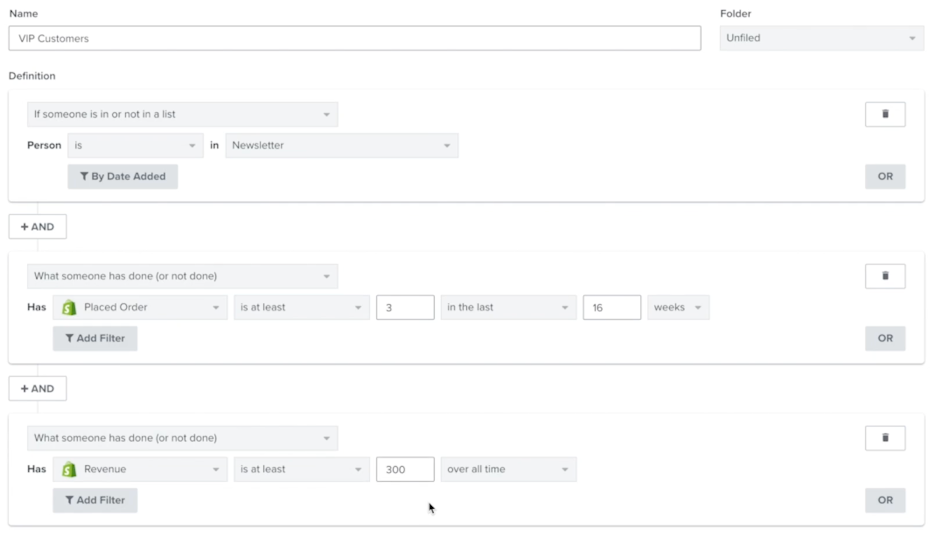The height and width of the screenshot is (534, 936).
Task: Click trash icon for Placed Order condition
Action: point(885,276)
